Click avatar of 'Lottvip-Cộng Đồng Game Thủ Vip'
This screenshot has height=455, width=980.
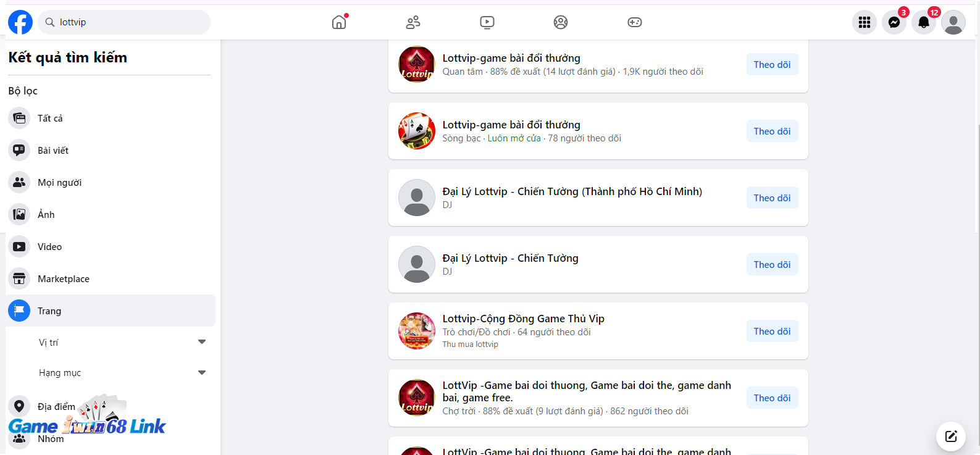(x=417, y=331)
